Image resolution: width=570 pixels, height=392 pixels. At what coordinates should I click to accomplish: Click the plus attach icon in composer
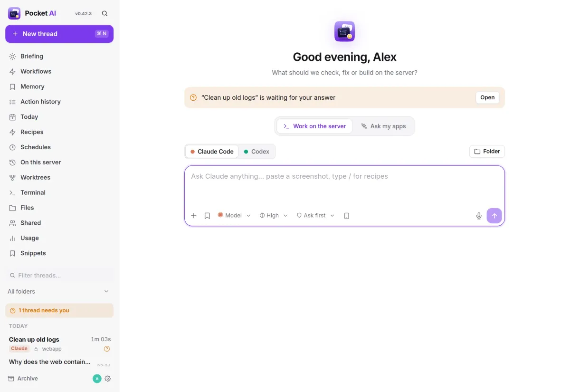point(194,216)
